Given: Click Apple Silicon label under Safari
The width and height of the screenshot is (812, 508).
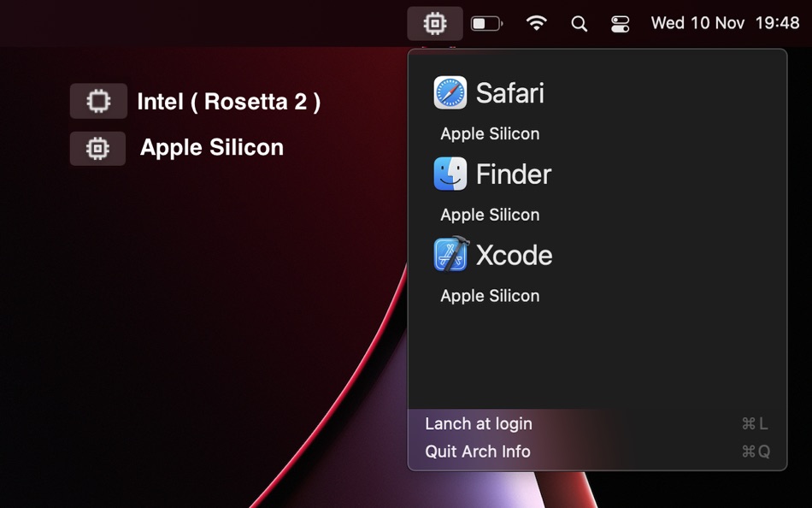Looking at the screenshot, I should click(x=490, y=133).
